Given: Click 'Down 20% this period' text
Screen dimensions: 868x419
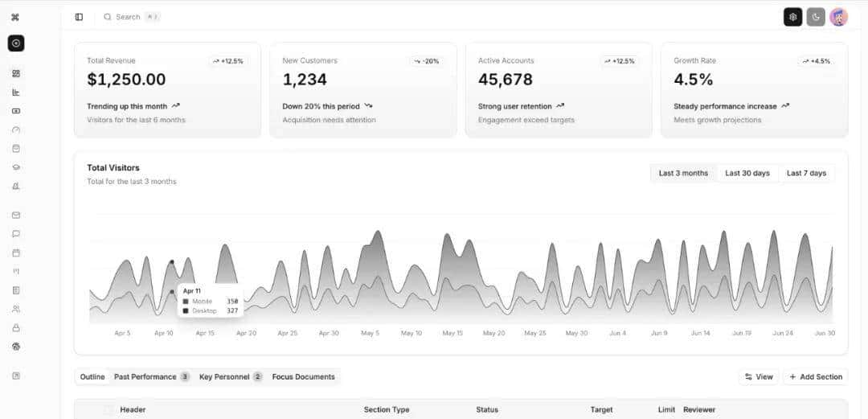Looking at the screenshot, I should [321, 106].
